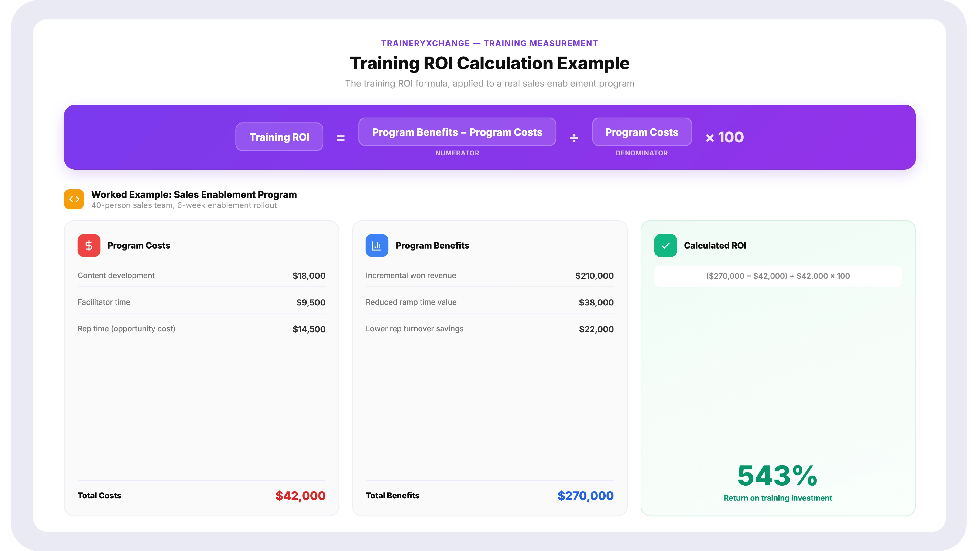980x551 pixels.
Task: Click the Rep time (opportunity cost) label
Action: click(126, 329)
